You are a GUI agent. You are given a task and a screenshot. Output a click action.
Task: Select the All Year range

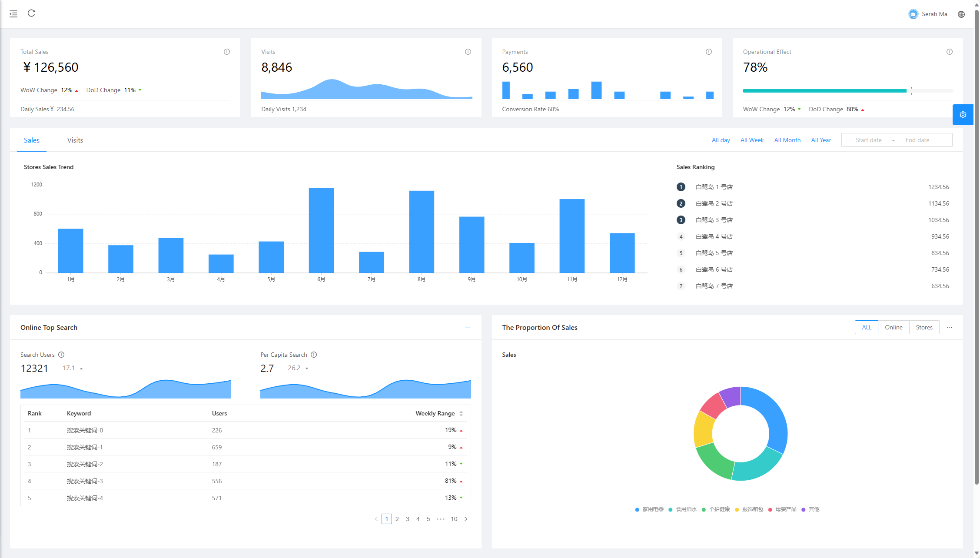coord(821,140)
